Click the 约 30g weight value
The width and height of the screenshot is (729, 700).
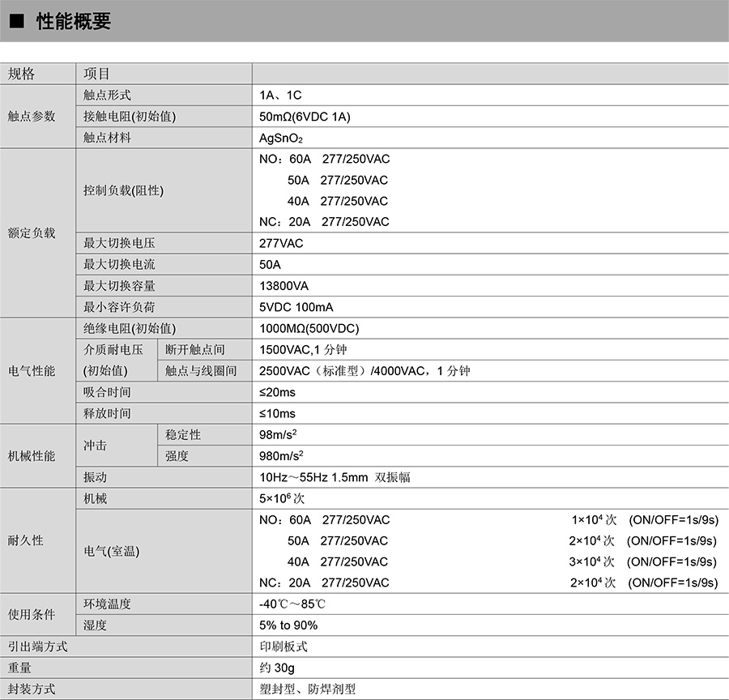tap(276, 668)
